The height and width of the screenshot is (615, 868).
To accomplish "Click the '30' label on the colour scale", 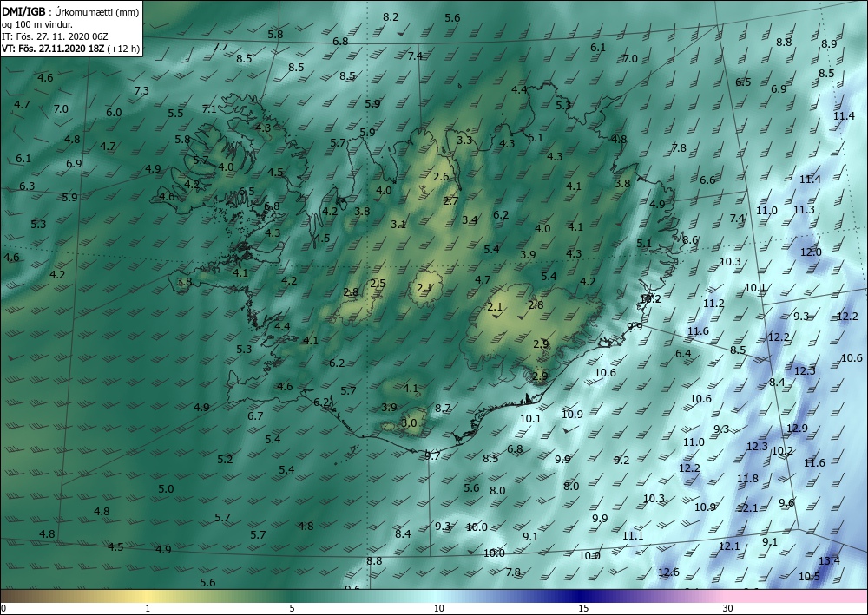I will coord(728,609).
